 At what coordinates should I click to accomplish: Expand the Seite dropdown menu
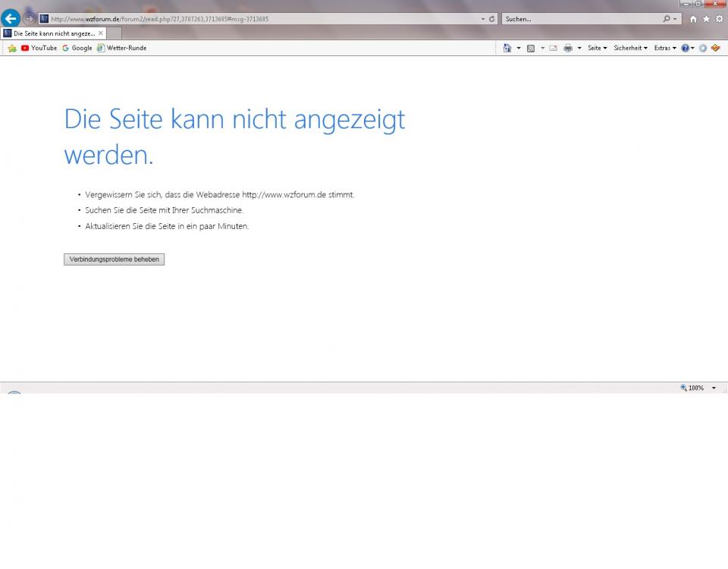tap(597, 48)
